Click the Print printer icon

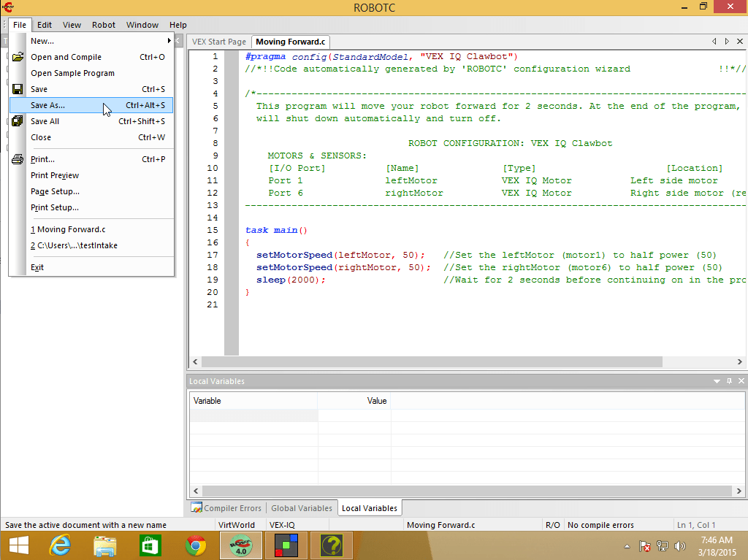click(x=17, y=159)
